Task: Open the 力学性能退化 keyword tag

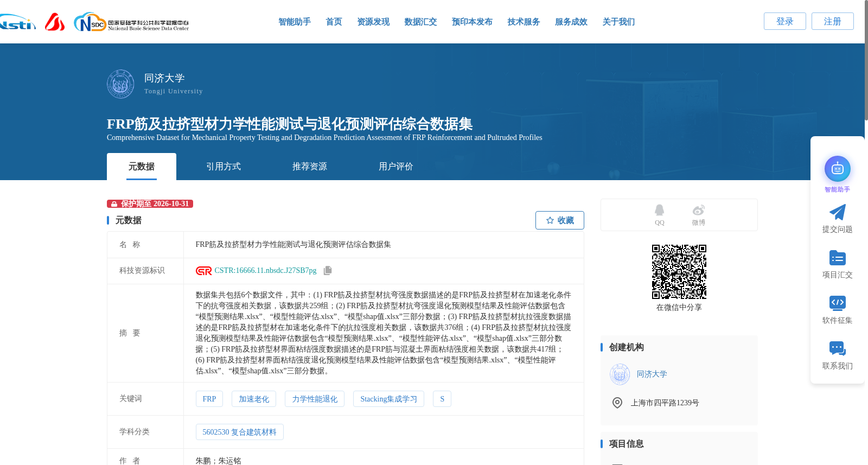Action: tap(315, 399)
